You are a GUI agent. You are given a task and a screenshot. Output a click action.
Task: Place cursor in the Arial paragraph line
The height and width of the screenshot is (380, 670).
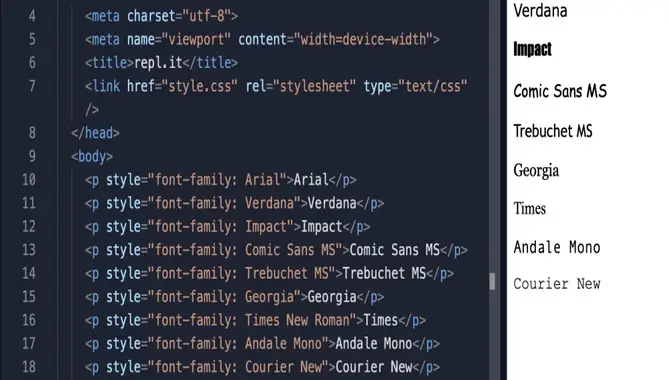[220, 180]
